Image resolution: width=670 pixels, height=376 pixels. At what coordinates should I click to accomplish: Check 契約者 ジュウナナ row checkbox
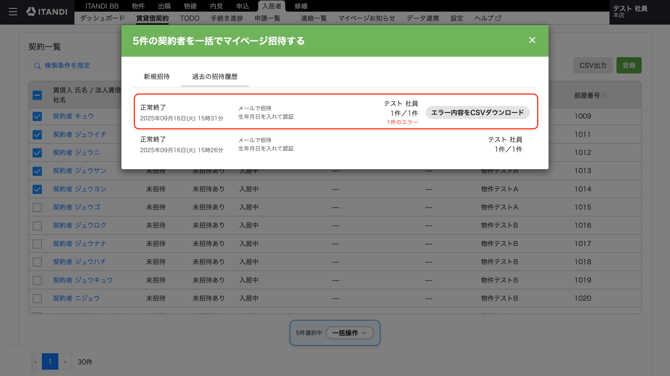pos(37,244)
